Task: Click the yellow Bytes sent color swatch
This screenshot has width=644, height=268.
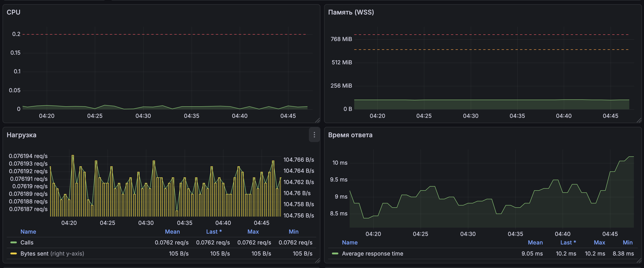Action: click(x=14, y=253)
